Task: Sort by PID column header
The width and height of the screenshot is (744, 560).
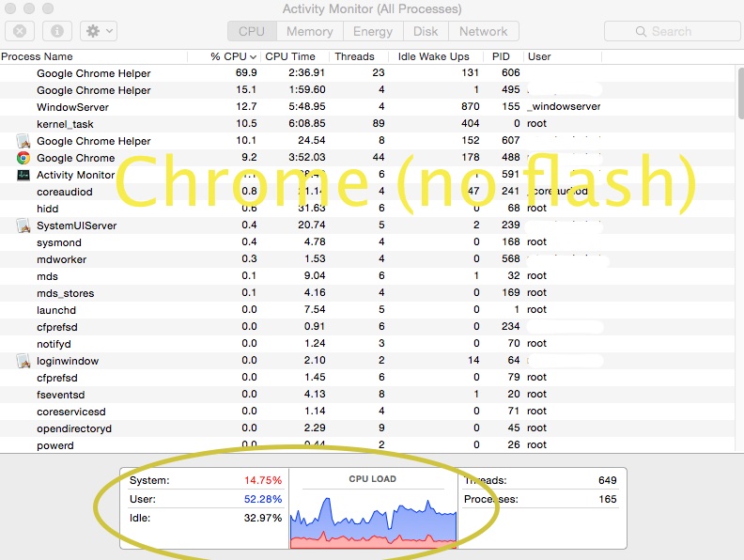Action: click(503, 56)
